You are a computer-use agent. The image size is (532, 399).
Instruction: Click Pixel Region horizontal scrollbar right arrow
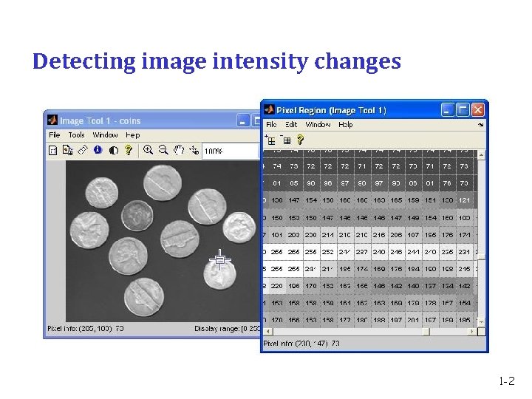(472, 332)
